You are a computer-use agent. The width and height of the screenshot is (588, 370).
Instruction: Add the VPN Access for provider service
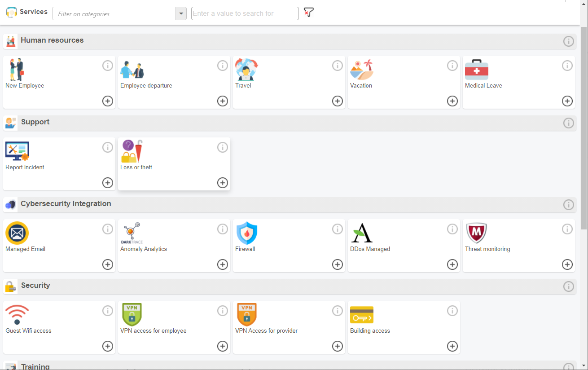click(x=337, y=346)
